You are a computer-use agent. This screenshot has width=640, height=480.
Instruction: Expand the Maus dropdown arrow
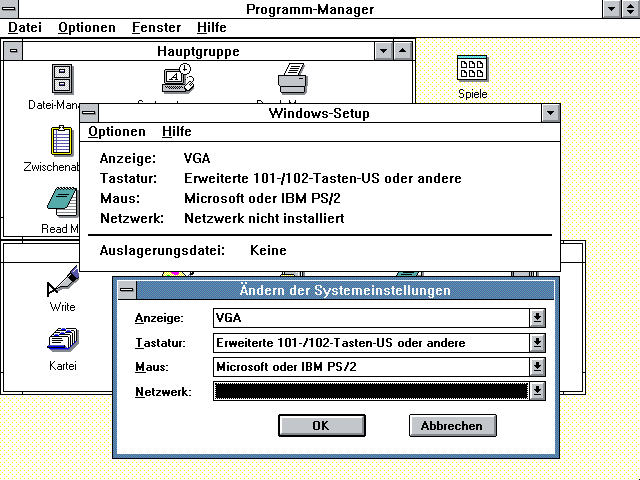[537, 367]
